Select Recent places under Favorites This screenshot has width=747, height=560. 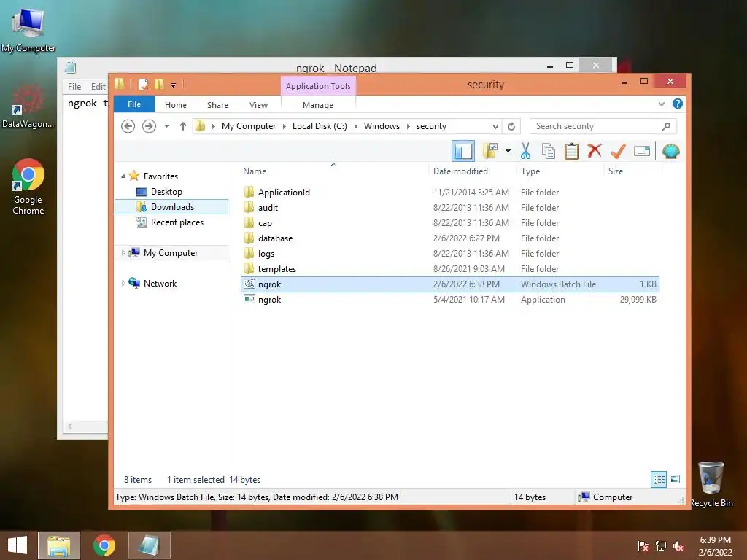[x=177, y=222]
